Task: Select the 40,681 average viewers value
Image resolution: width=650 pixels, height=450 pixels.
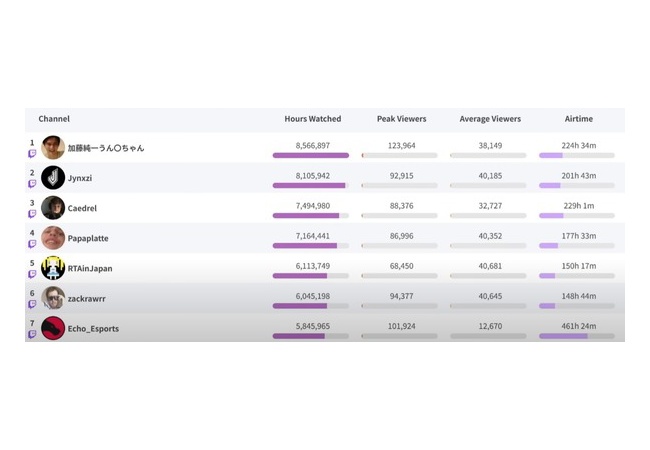Action: coord(490,266)
